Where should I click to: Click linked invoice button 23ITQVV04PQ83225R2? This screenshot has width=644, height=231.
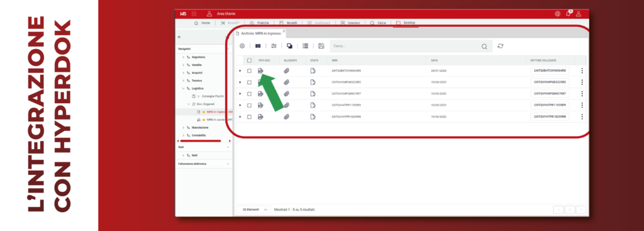point(550,82)
